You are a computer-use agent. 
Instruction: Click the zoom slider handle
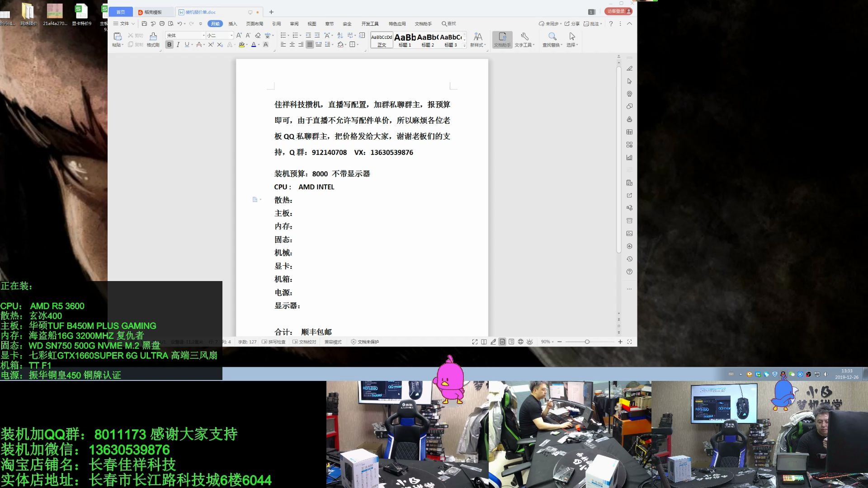[x=587, y=342]
